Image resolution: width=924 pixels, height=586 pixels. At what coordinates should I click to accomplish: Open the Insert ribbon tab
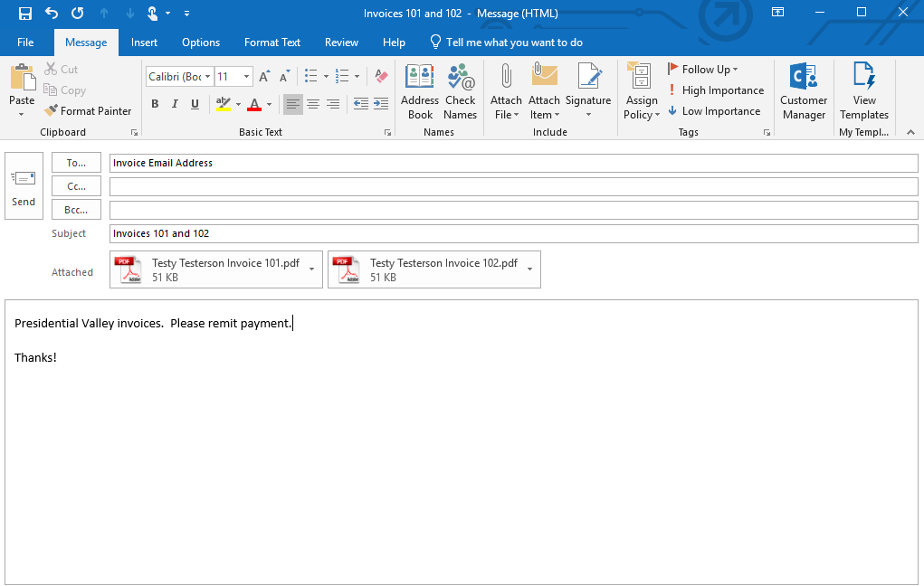click(144, 42)
